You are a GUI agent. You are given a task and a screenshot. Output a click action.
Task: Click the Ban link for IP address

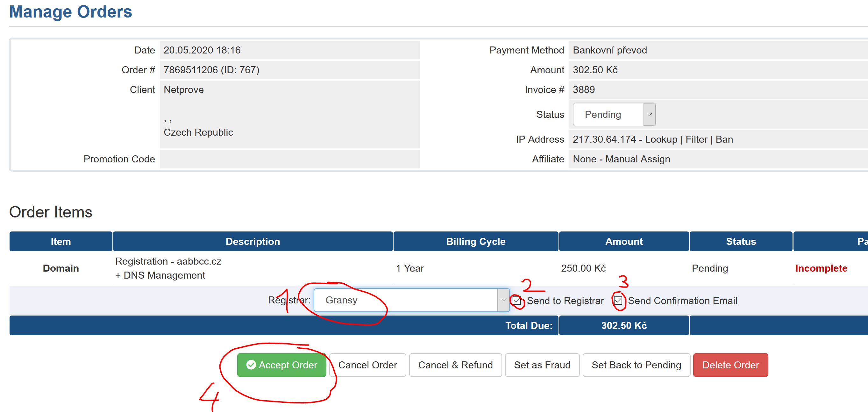[x=724, y=139]
